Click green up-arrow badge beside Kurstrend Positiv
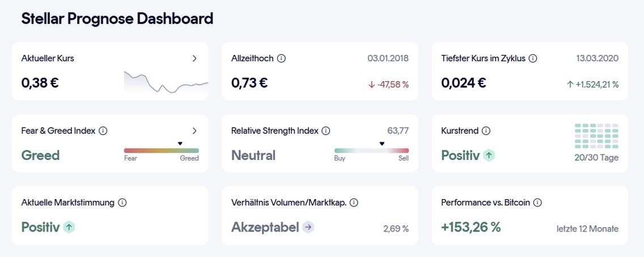The height and width of the screenshot is (257, 644). pos(489,155)
